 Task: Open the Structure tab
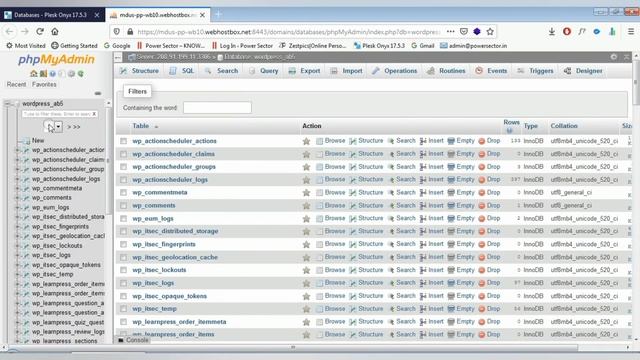click(140, 71)
